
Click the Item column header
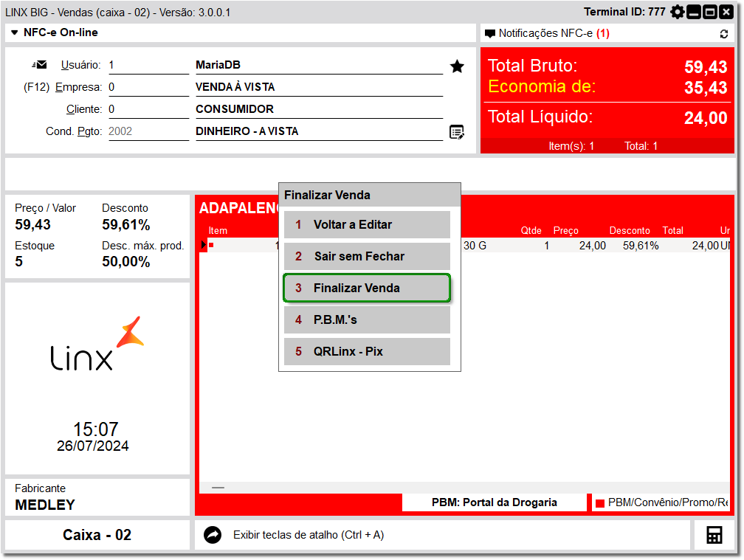(218, 230)
